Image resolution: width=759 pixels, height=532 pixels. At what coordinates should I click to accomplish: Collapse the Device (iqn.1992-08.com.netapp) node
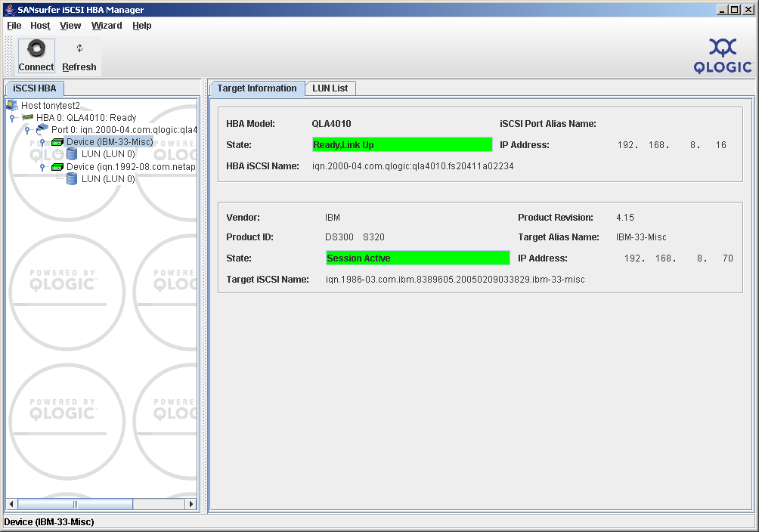coord(42,167)
